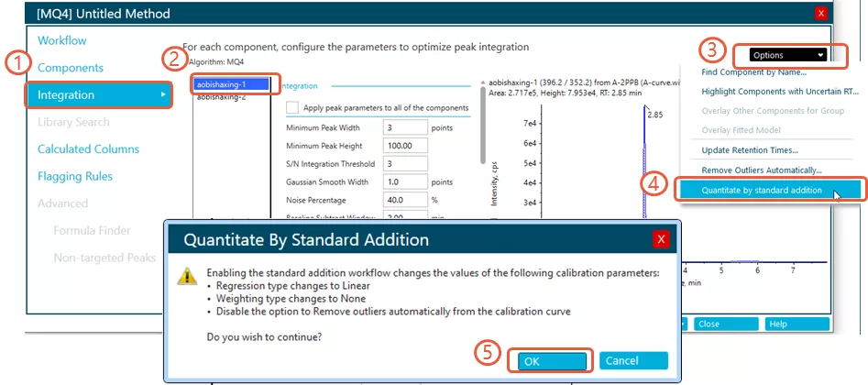Screen dimensions: 868x385
Task: Click Update Retention Times menu entry
Action: tap(750, 149)
